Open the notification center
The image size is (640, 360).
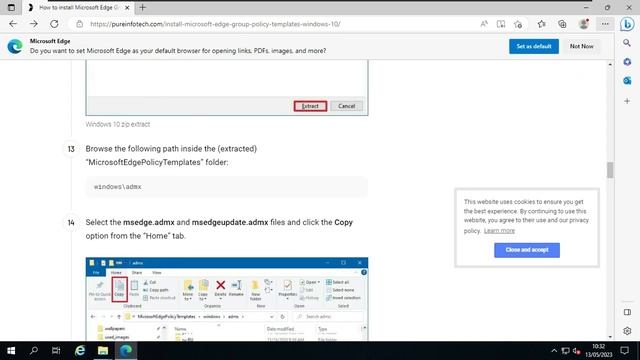click(624, 351)
